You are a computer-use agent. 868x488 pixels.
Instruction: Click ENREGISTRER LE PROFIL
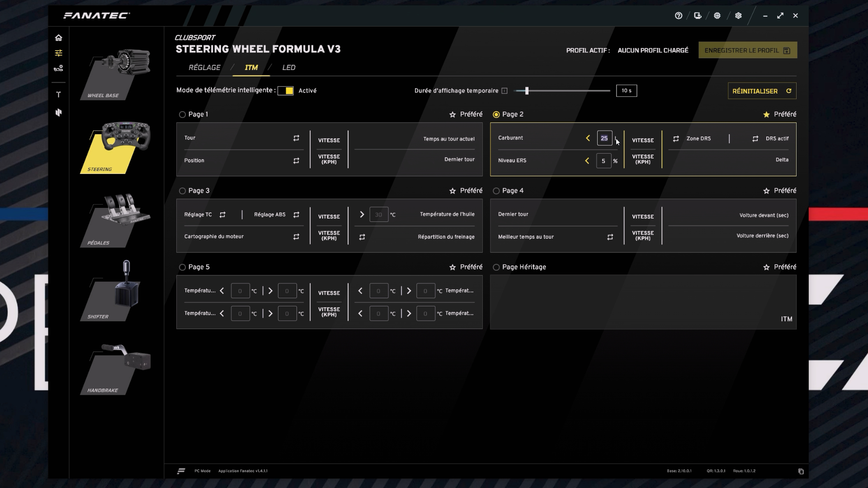[x=747, y=50]
